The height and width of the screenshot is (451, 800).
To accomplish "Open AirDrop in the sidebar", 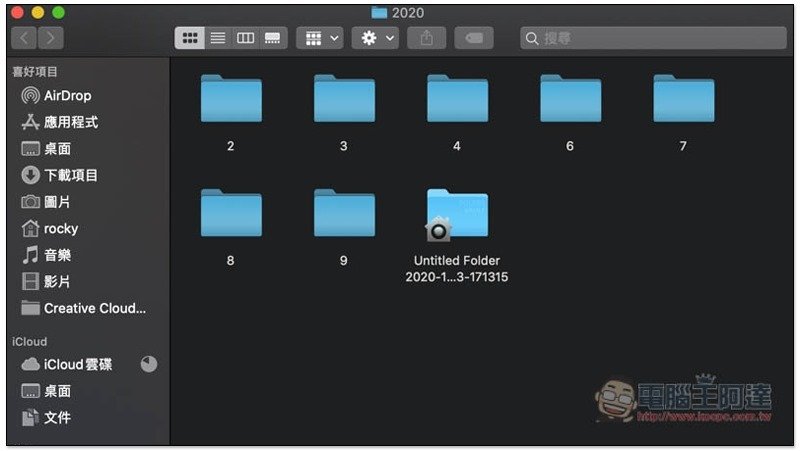I will coord(66,96).
